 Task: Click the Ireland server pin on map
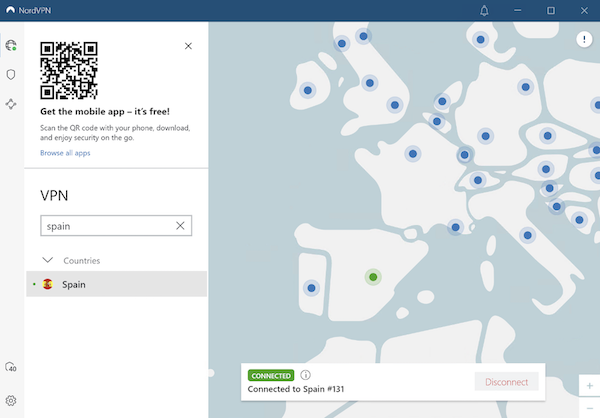pyautogui.click(x=308, y=90)
